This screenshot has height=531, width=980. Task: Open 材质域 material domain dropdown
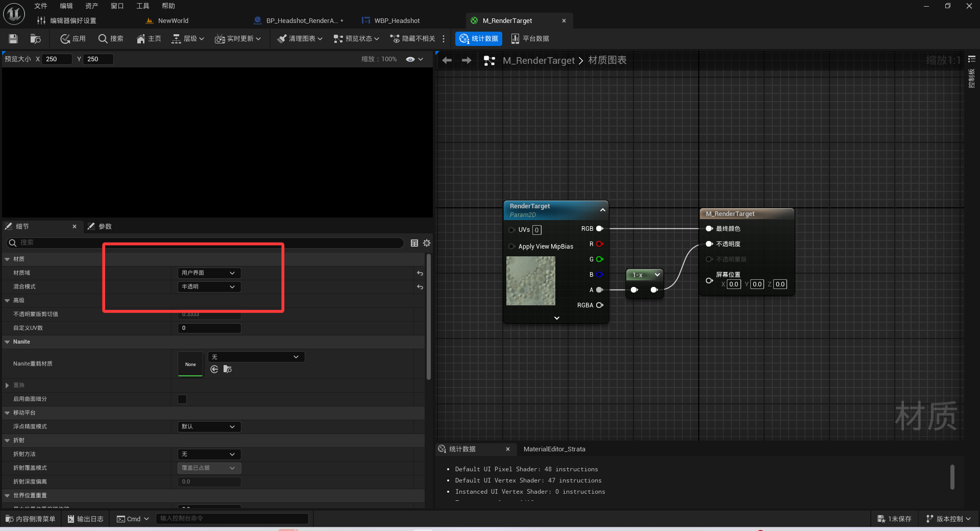(x=209, y=273)
